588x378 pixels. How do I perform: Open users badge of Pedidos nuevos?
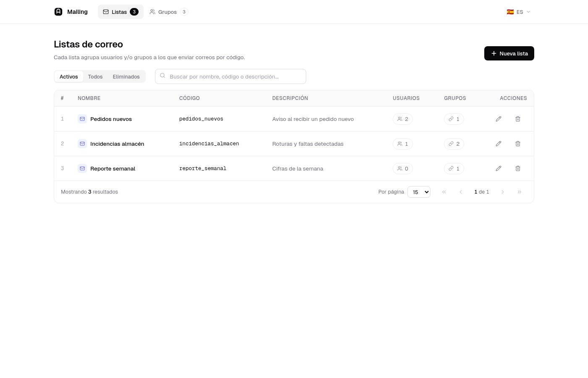(x=403, y=119)
